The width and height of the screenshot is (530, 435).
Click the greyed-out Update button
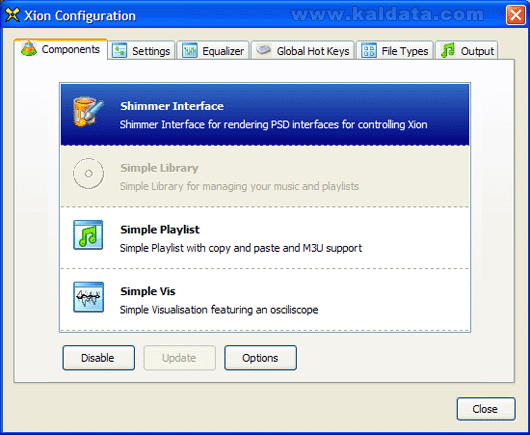tap(179, 358)
